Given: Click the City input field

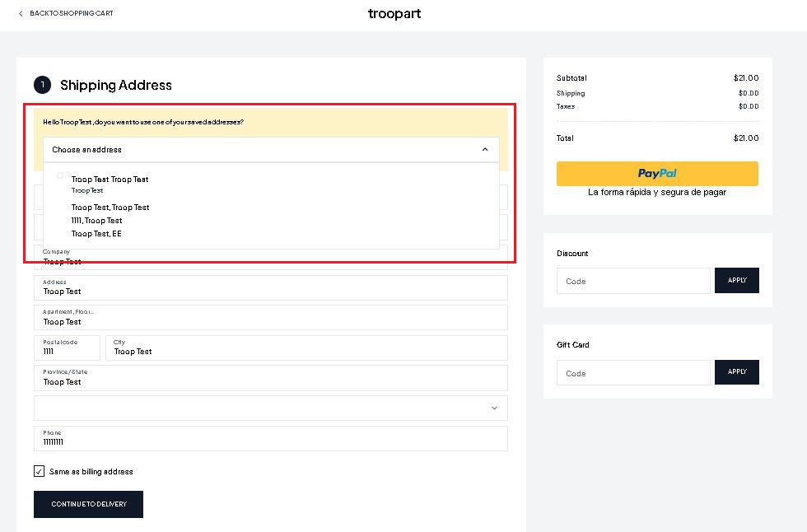Looking at the screenshot, I should click(306, 348).
